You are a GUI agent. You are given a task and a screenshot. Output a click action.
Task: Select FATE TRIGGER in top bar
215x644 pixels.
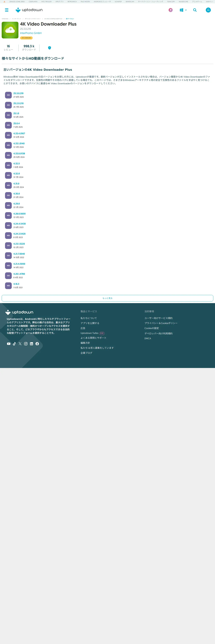tap(46, 2)
